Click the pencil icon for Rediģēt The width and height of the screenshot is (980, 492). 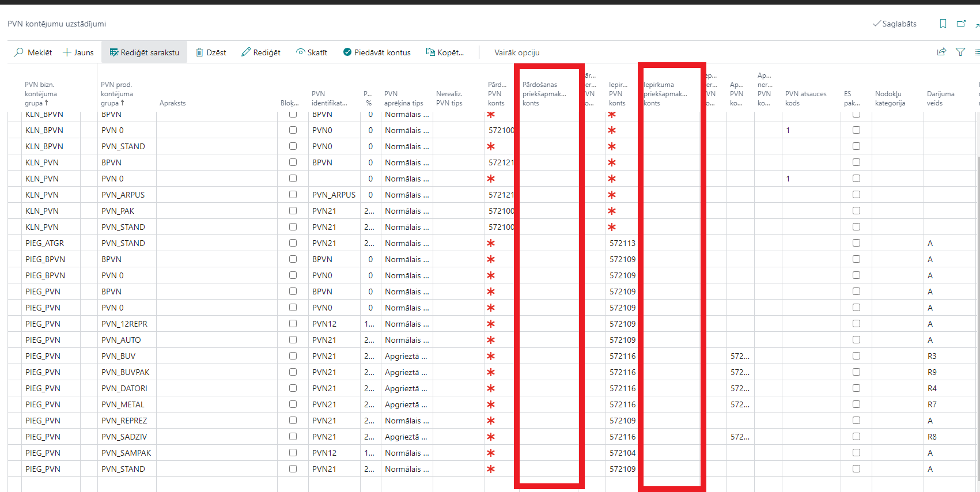tap(246, 52)
